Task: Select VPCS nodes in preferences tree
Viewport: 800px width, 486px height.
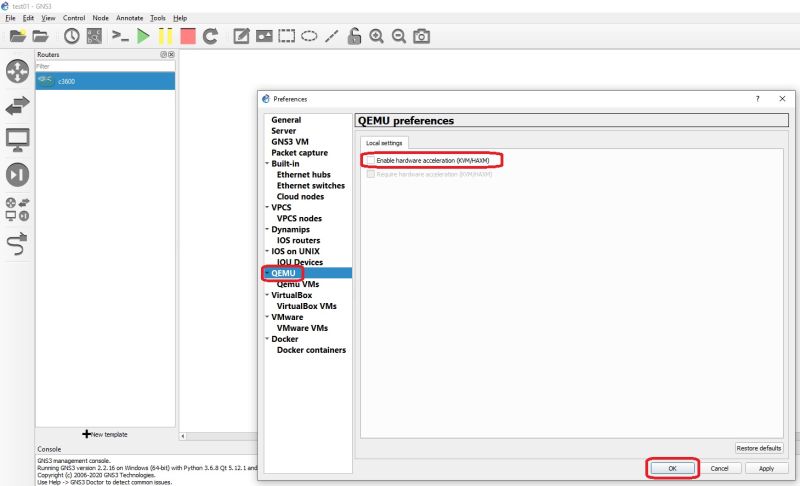Action: point(299,218)
